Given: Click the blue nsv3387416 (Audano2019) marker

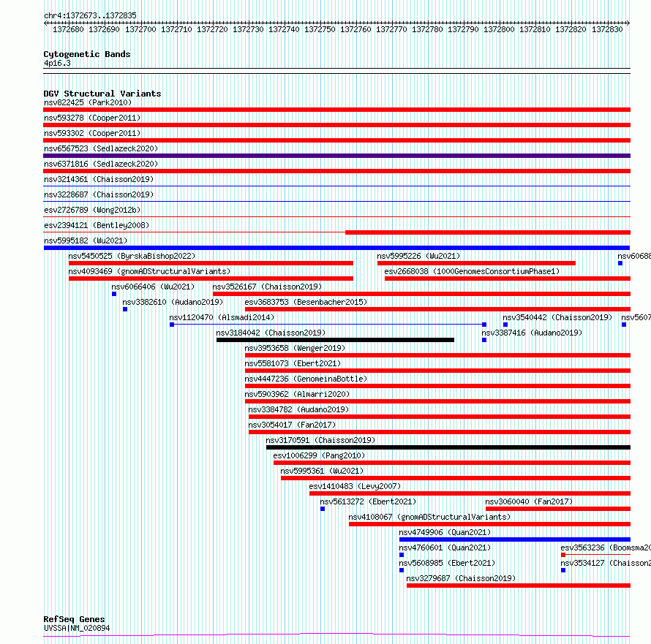Looking at the screenshot, I should (x=484, y=340).
